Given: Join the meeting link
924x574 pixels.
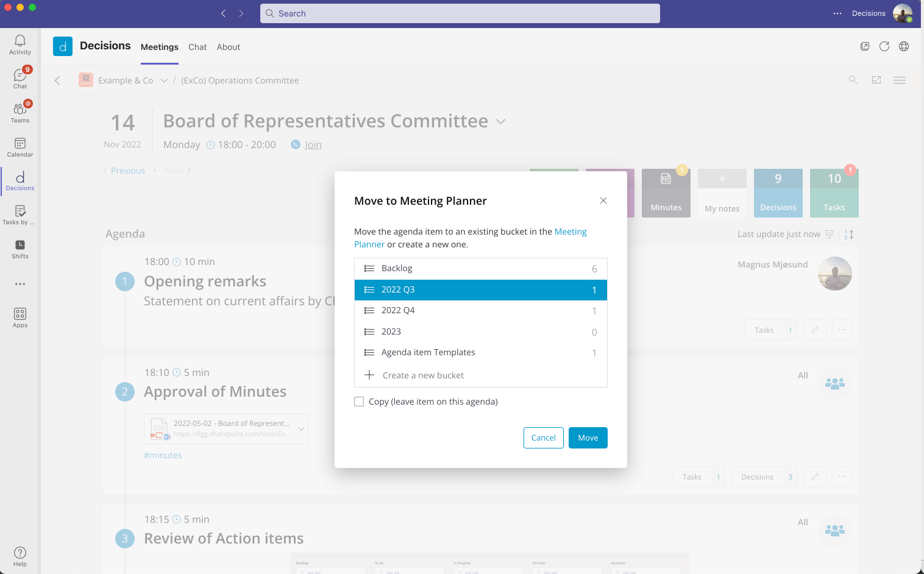Looking at the screenshot, I should (313, 144).
